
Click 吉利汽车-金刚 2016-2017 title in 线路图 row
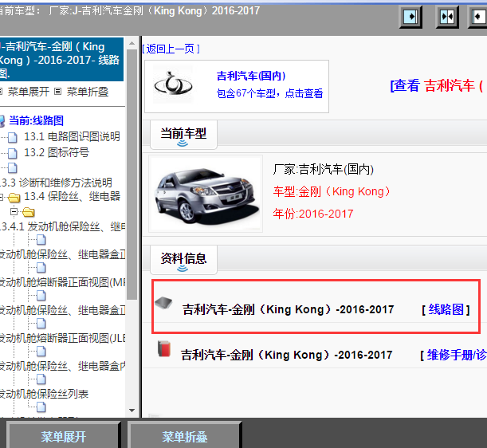[289, 309]
